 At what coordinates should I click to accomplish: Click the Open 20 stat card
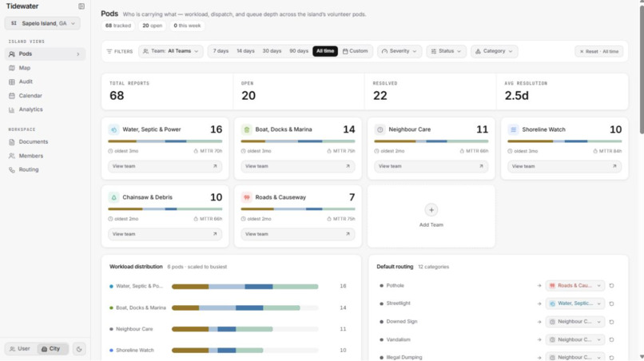[299, 92]
